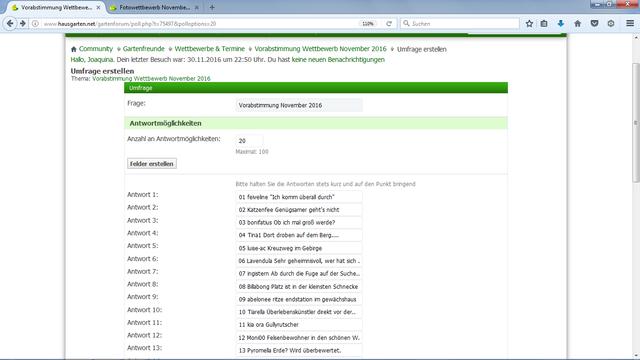
Task: Edit Antwort 5 field Kreuzweg im Gebirge
Action: coord(299,248)
